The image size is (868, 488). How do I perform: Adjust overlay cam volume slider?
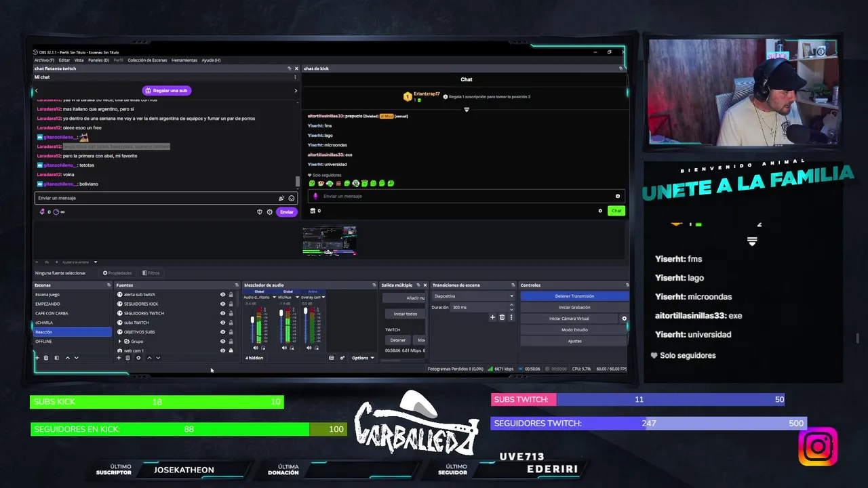305,310
